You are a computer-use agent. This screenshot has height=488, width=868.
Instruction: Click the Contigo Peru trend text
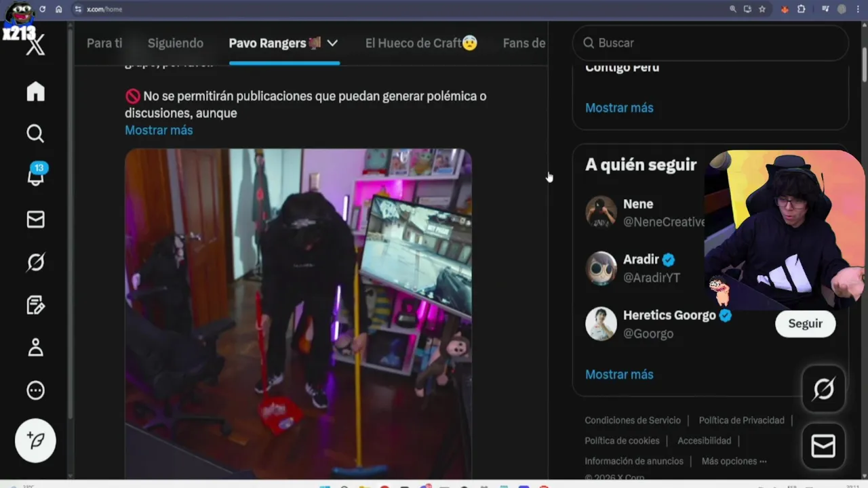[622, 67]
